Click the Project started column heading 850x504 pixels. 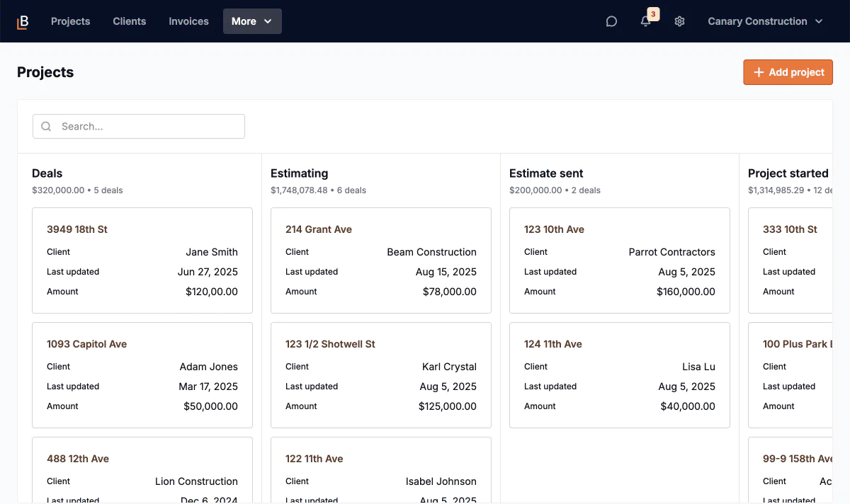(x=788, y=173)
